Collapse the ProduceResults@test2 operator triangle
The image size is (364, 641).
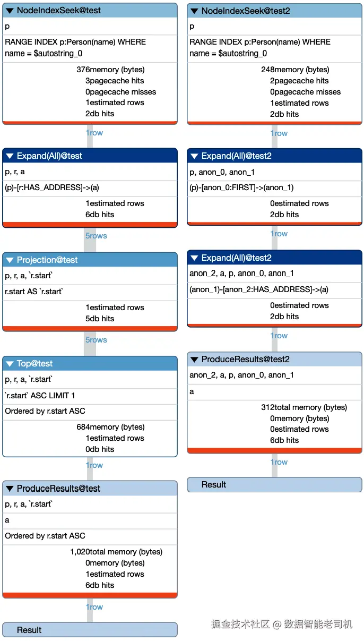[194, 360]
